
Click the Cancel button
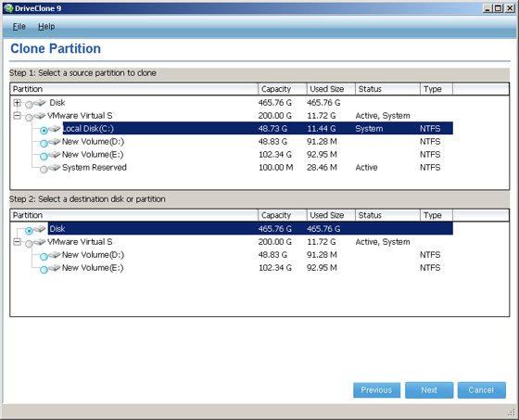482,390
